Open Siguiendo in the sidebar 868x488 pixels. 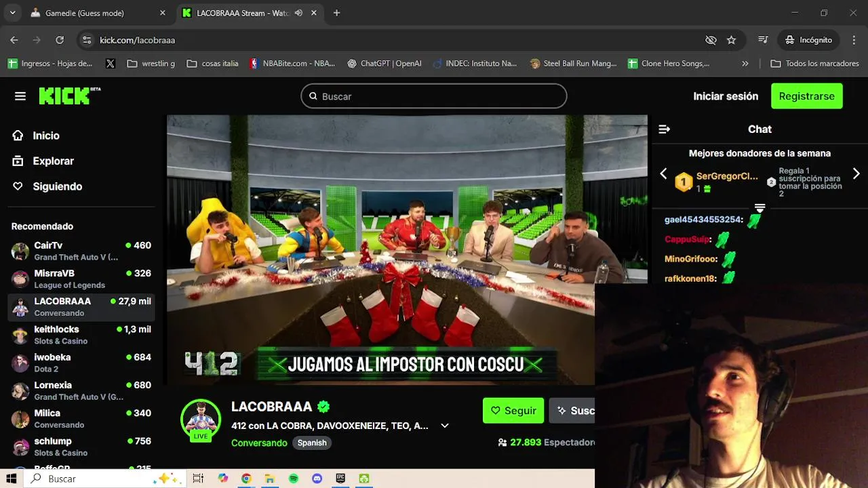[x=47, y=186]
